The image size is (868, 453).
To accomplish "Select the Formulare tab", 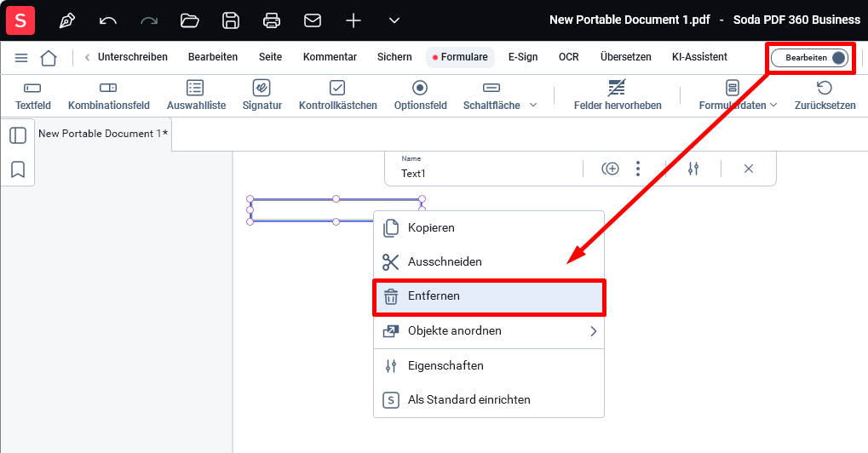I will (460, 57).
